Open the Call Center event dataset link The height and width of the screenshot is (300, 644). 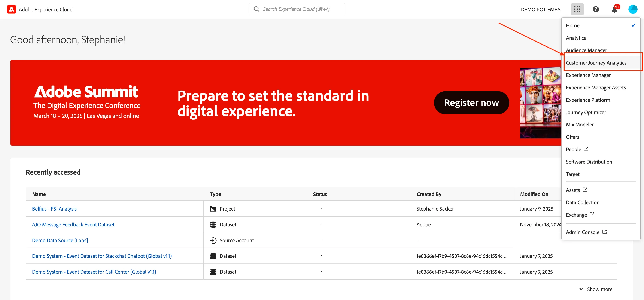click(94, 272)
